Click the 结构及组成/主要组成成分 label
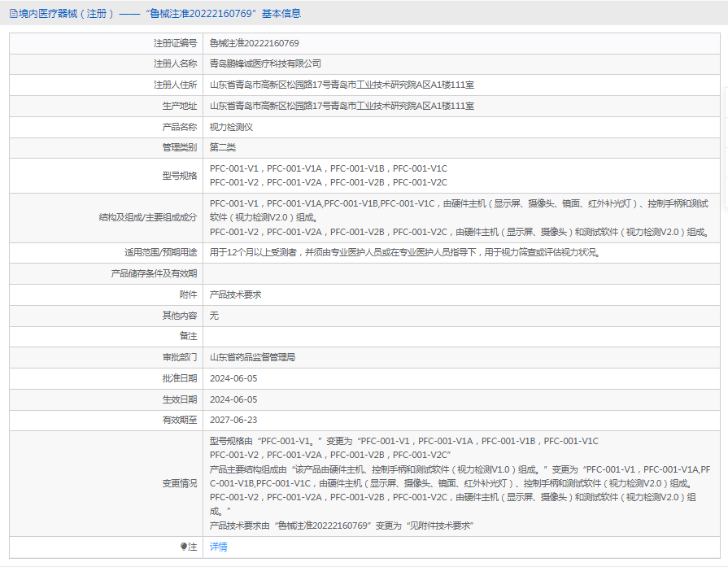The image size is (728, 567). (148, 217)
